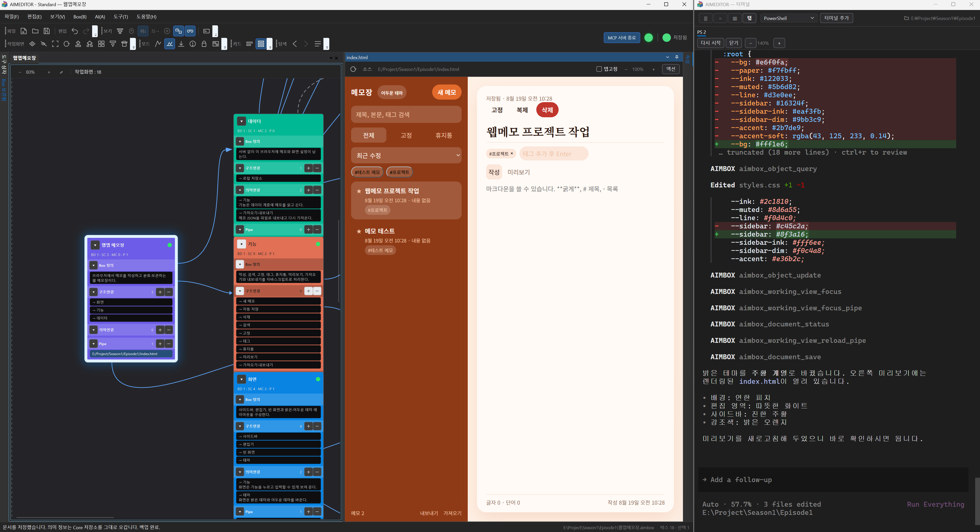Click the MCP 서버 종료 button
Image resolution: width=980 pixels, height=532 pixels.
pos(622,38)
